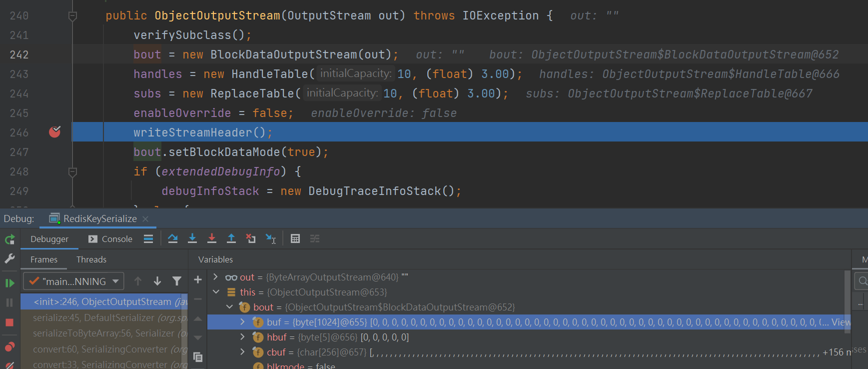Expand the hbuf byte array node
The image size is (868, 369).
tap(243, 336)
